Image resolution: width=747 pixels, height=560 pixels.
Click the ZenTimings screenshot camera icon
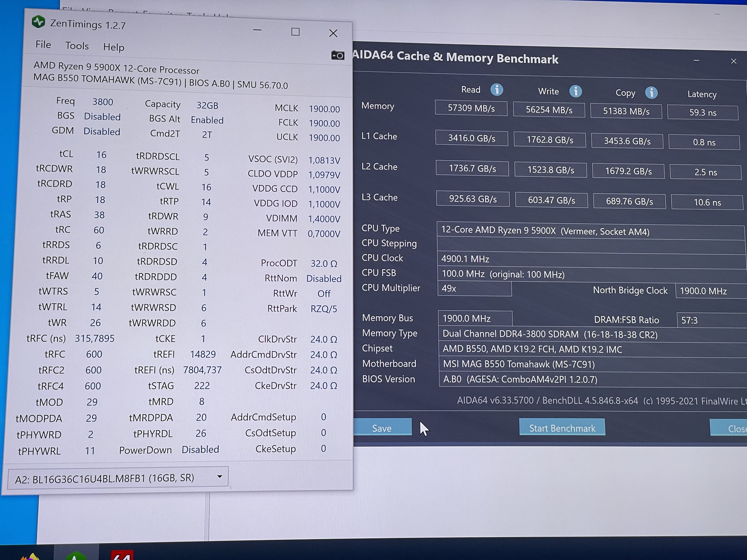337,55
